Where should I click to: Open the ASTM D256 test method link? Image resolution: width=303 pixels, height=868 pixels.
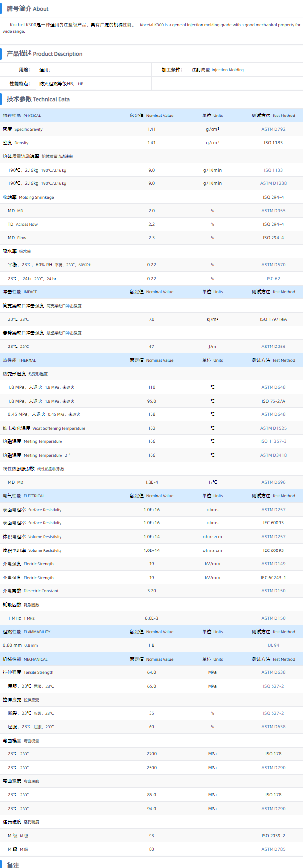(273, 347)
